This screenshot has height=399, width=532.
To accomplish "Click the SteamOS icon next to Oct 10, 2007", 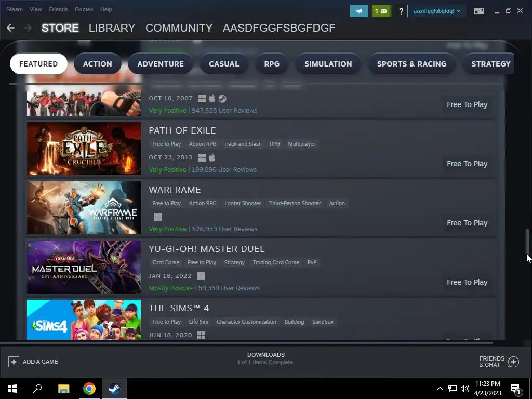I will 222,98.
